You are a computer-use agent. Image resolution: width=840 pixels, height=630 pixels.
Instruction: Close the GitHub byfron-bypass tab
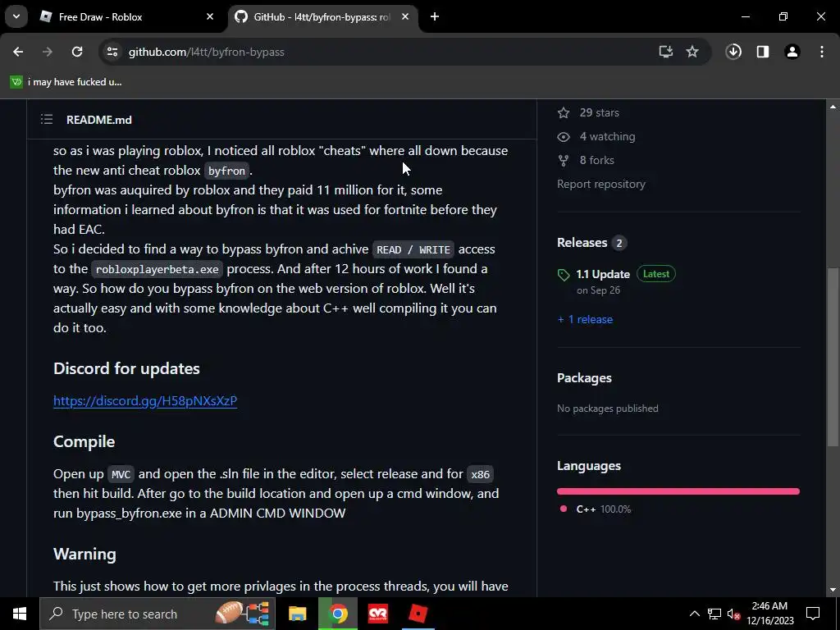pos(405,17)
